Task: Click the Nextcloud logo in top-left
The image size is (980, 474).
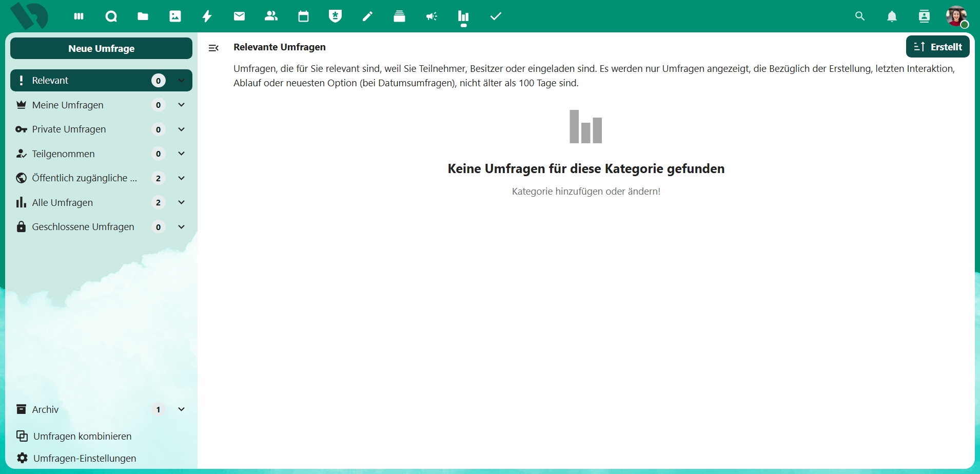Action: coord(29,16)
